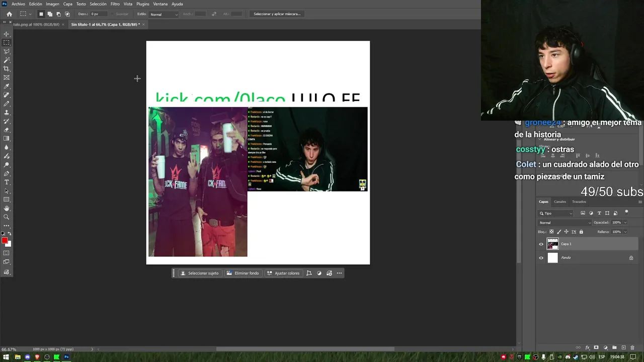The width and height of the screenshot is (644, 362).
Task: Toggle lock position icon
Action: tap(566, 232)
